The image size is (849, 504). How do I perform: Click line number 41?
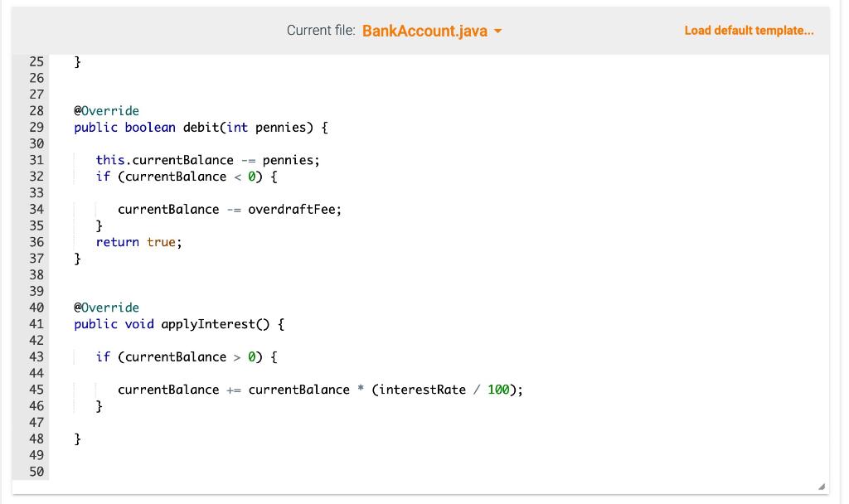pos(36,323)
